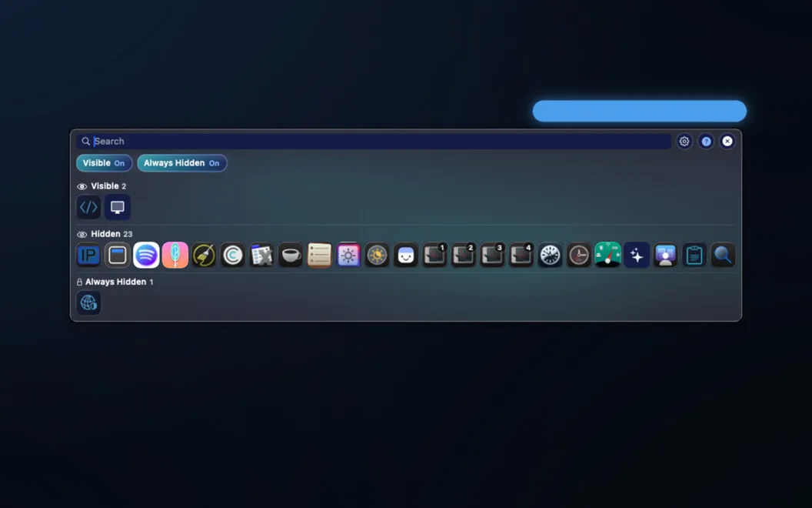Click the display monitor icon under Visible

(118, 207)
